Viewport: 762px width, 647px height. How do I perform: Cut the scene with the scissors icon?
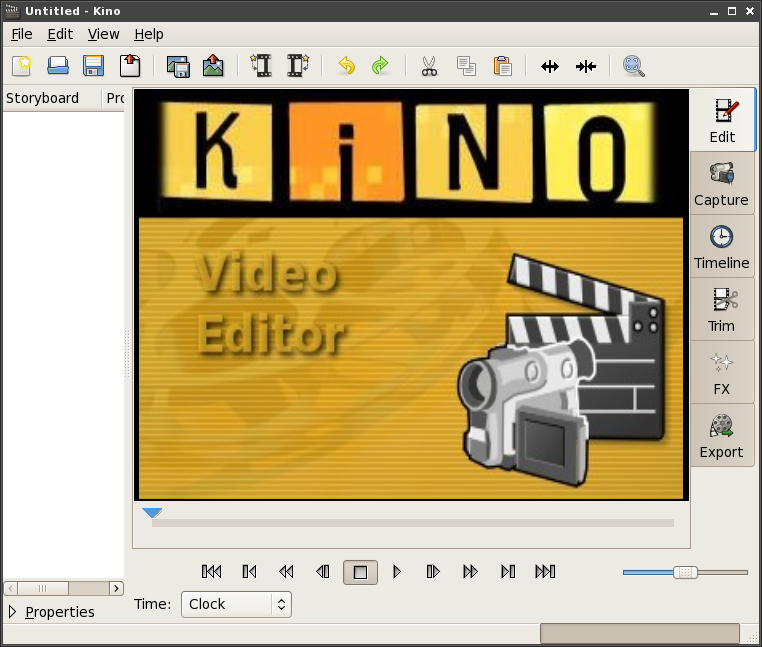[429, 66]
